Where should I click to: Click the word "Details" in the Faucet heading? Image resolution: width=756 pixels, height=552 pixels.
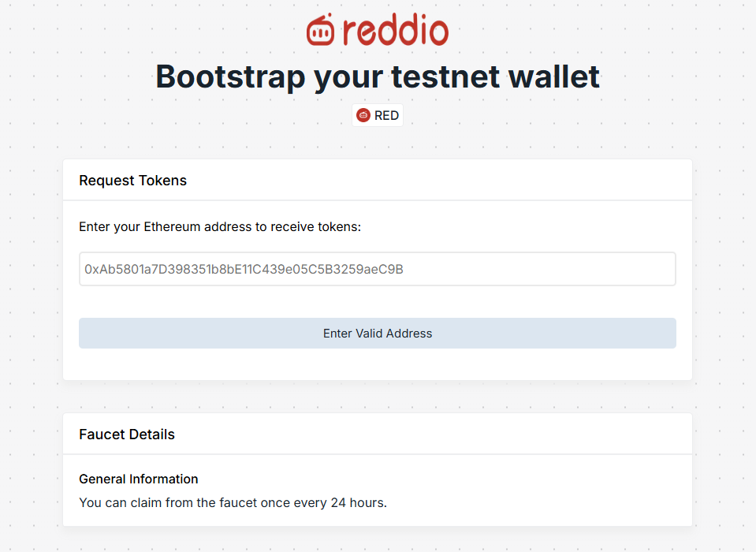[x=151, y=435]
